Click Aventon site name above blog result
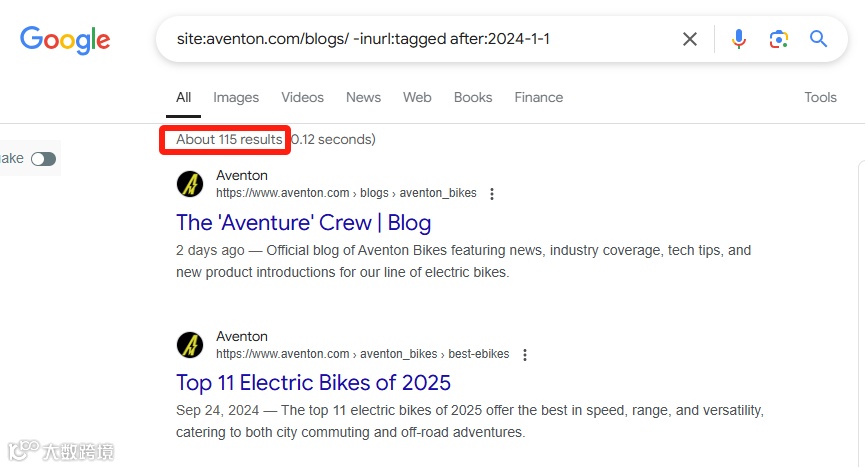 point(242,176)
